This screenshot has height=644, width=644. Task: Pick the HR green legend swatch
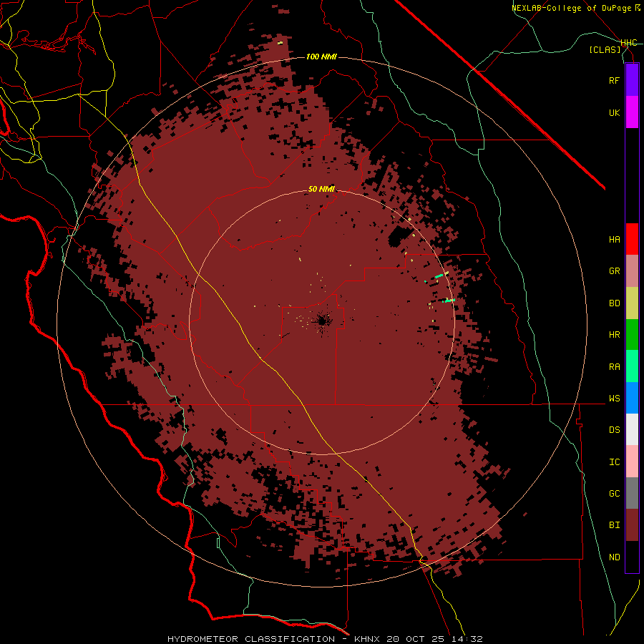632,334
